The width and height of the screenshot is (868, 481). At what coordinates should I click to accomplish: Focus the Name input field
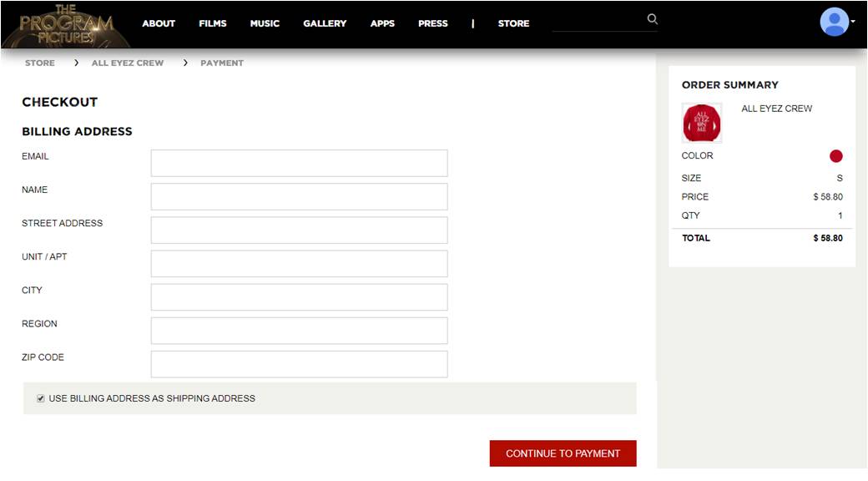click(x=299, y=197)
